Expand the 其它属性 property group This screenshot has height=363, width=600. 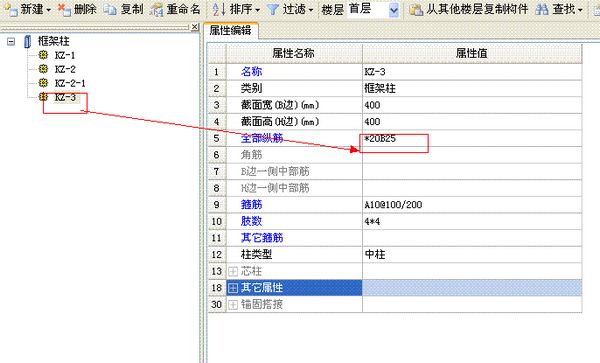(233, 288)
